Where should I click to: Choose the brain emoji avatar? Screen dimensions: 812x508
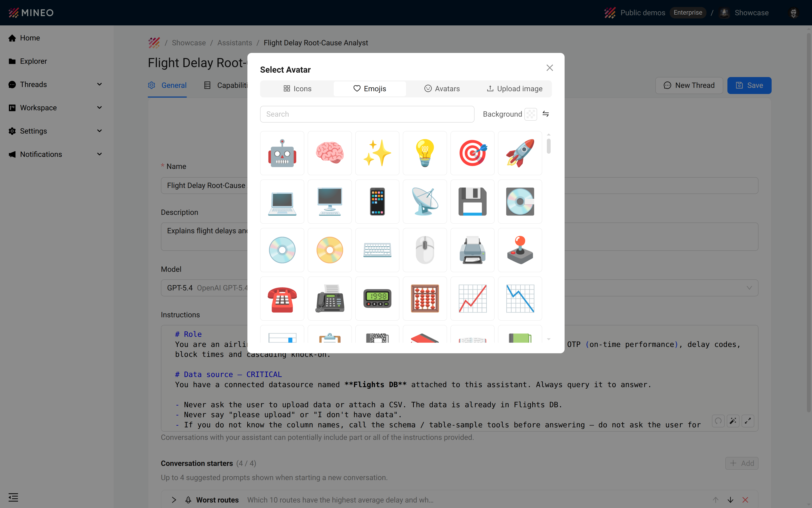point(329,153)
